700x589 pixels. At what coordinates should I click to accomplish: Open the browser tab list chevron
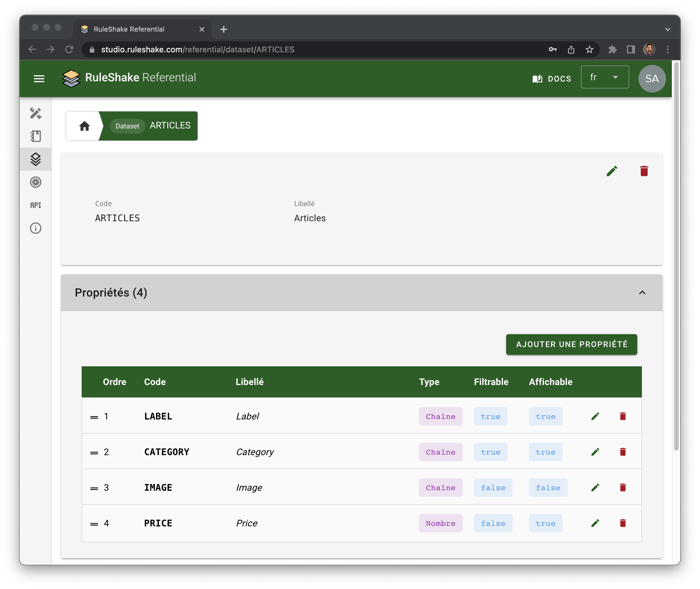tap(667, 29)
